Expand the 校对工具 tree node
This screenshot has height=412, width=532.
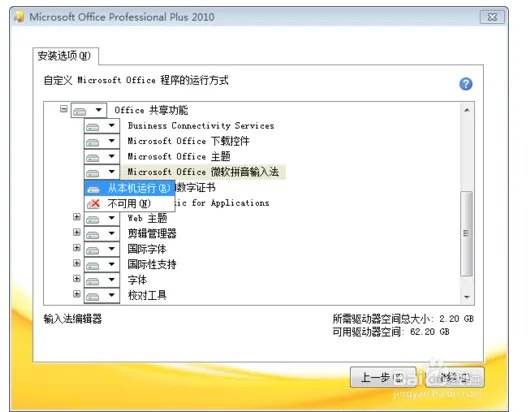pos(77,294)
